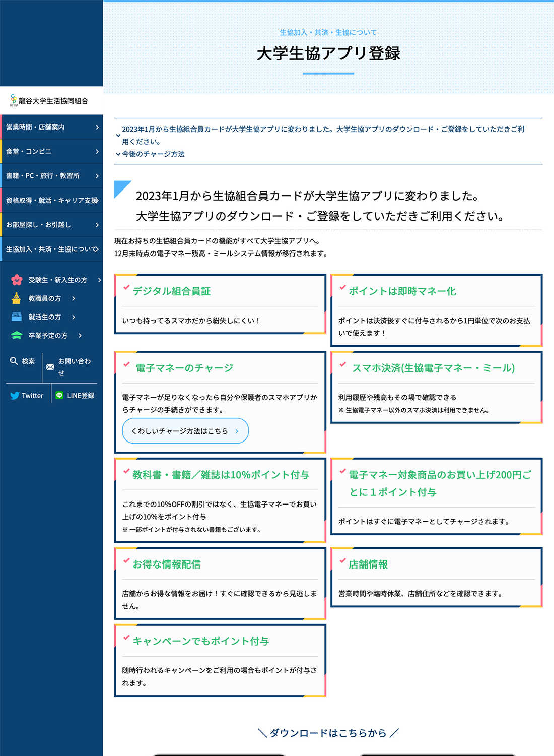Open Twitter via the bird icon
The height and width of the screenshot is (756, 554).
15,396
